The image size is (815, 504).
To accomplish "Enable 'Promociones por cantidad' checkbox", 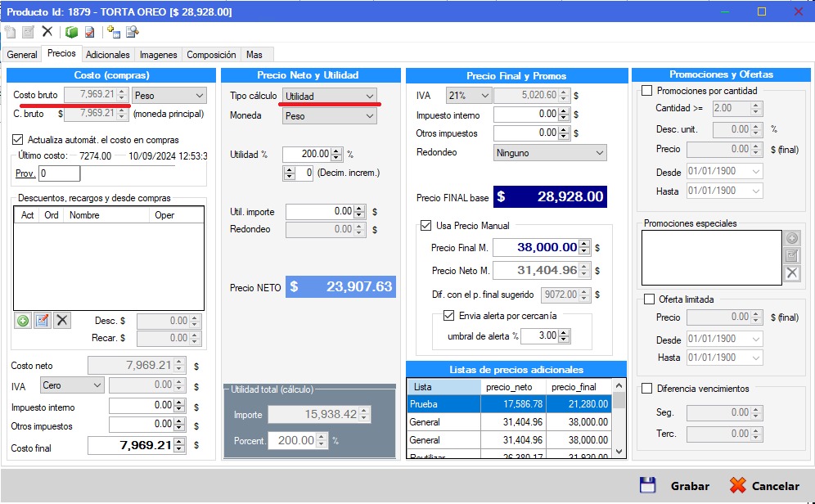I will [x=647, y=91].
